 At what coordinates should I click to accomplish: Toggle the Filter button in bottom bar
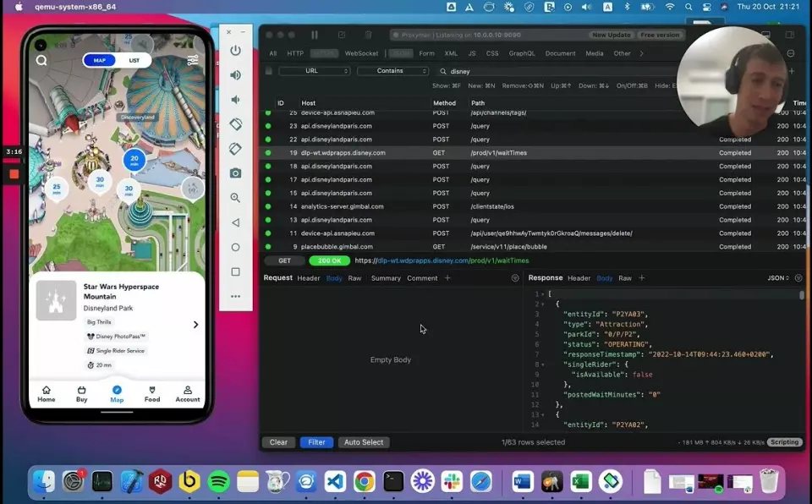(x=316, y=442)
